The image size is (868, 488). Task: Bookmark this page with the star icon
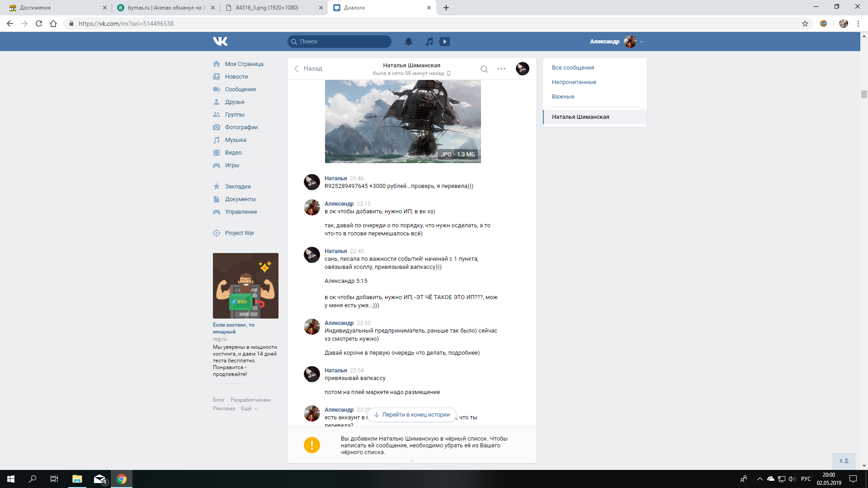click(x=805, y=23)
